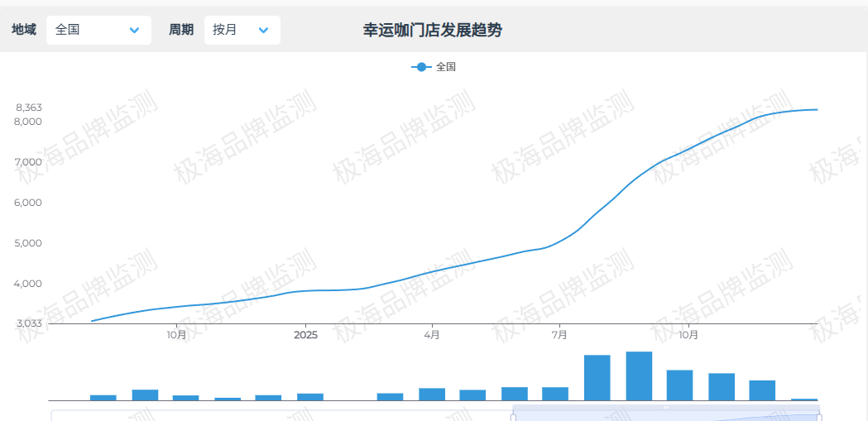
Task: Open the 地域 dropdown showing 全国
Action: pyautogui.click(x=98, y=30)
